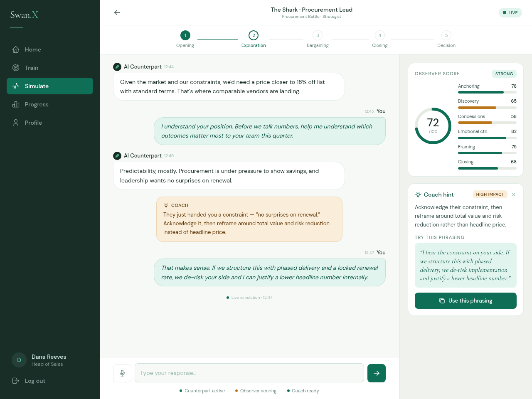
Task: Click the orange COACH tip card
Action: pos(249,219)
